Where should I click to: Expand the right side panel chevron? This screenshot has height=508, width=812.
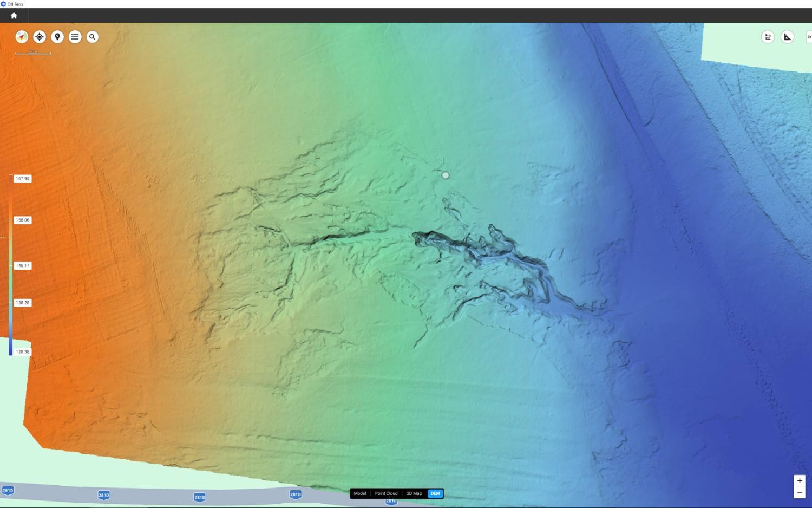coord(809,37)
